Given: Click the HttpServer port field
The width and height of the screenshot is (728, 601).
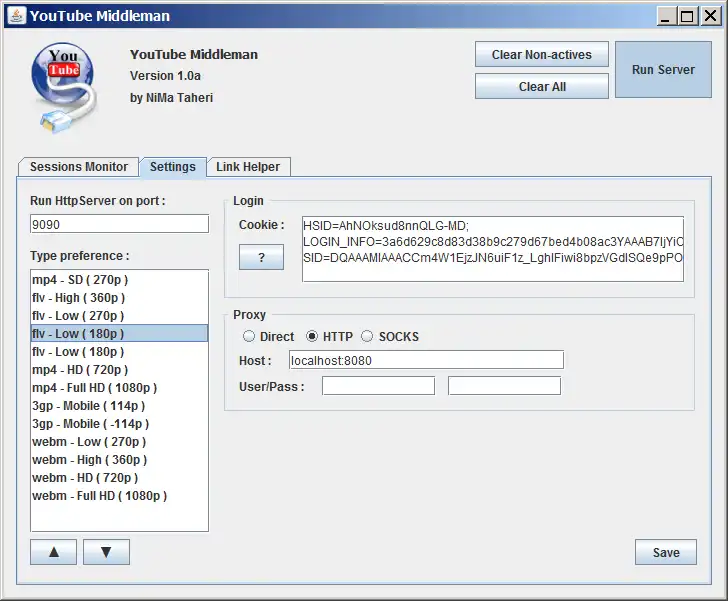Looking at the screenshot, I should [119, 224].
